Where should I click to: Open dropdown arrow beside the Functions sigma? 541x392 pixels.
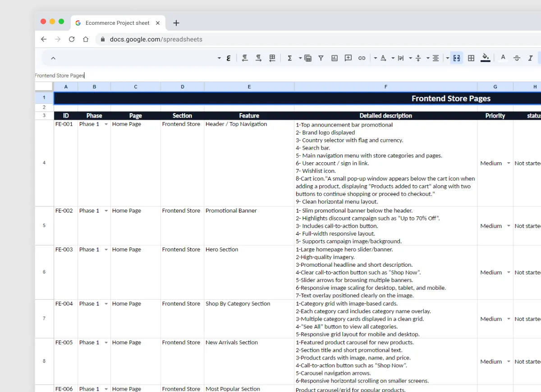pyautogui.click(x=300, y=58)
